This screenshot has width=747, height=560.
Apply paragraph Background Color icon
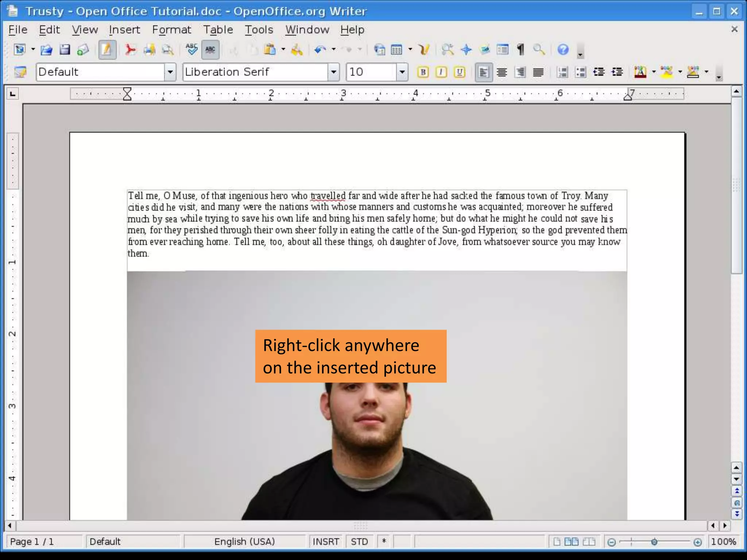[x=693, y=72]
